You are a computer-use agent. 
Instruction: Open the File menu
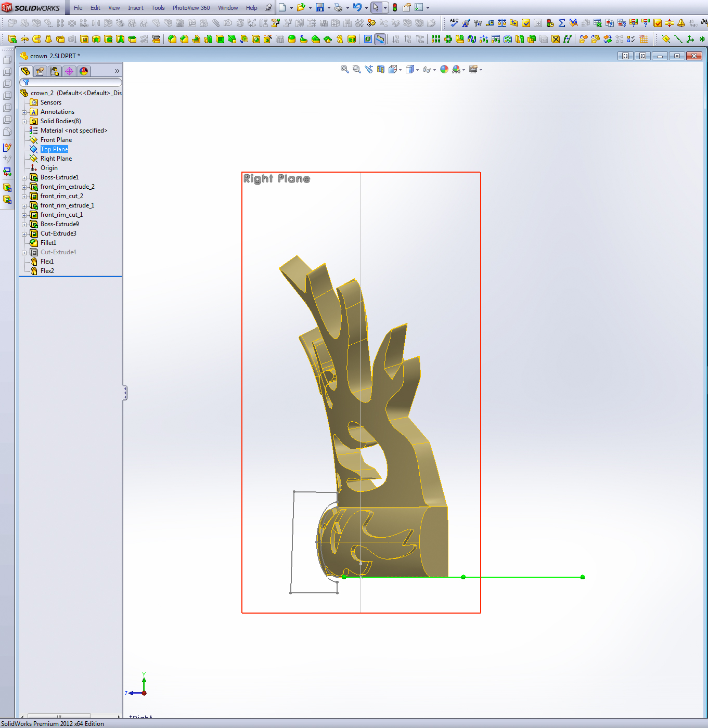click(x=78, y=8)
